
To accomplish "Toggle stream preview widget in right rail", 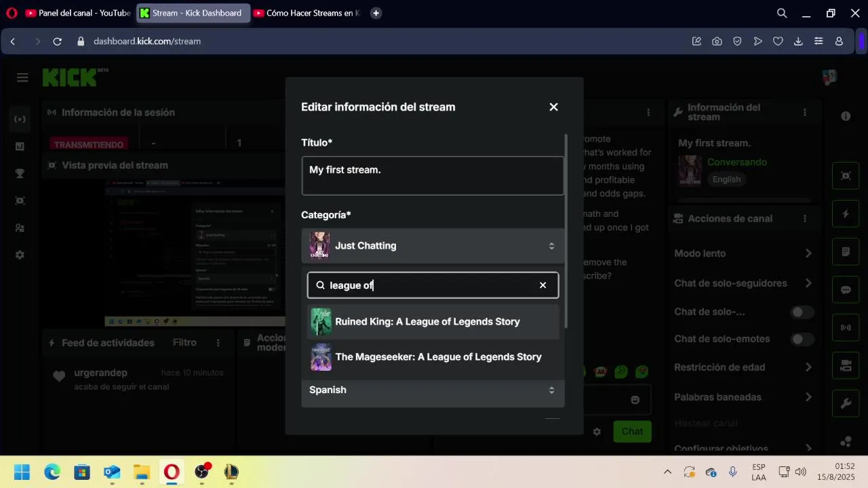I will point(846,176).
